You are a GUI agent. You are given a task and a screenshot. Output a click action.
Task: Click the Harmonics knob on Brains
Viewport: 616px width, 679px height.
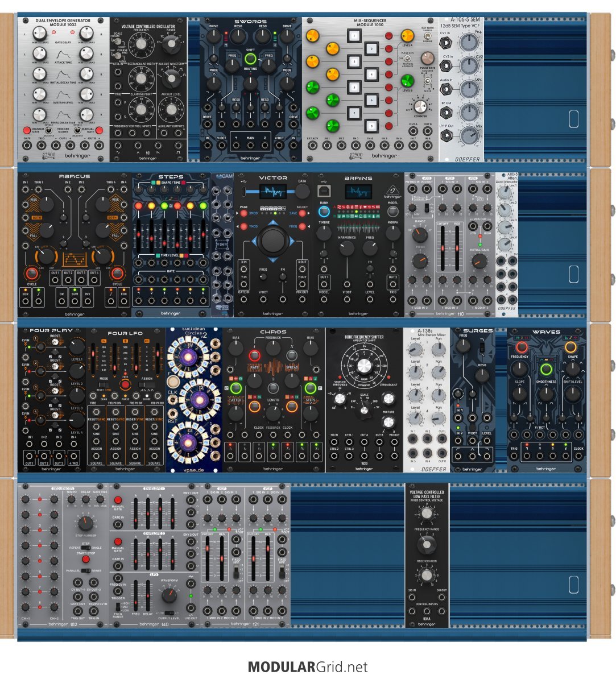(x=346, y=249)
